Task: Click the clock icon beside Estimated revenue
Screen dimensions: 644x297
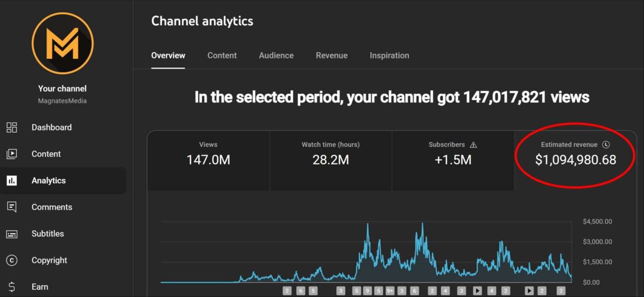Action: (x=606, y=144)
